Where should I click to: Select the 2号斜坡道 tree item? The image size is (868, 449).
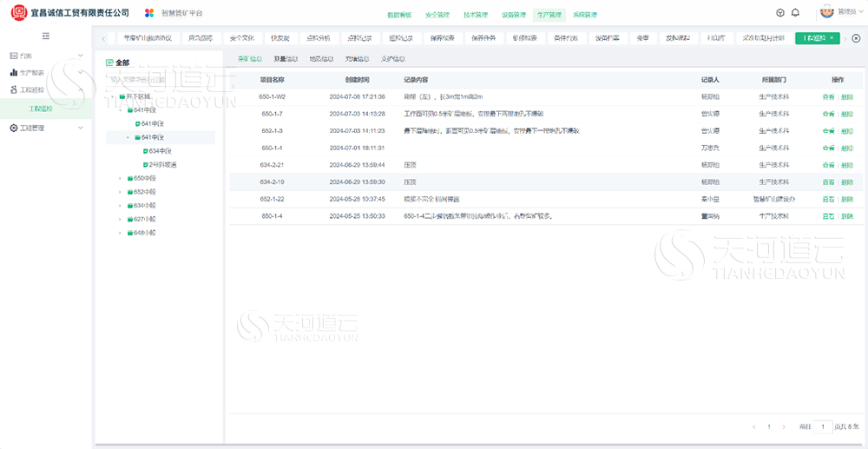[x=162, y=164]
